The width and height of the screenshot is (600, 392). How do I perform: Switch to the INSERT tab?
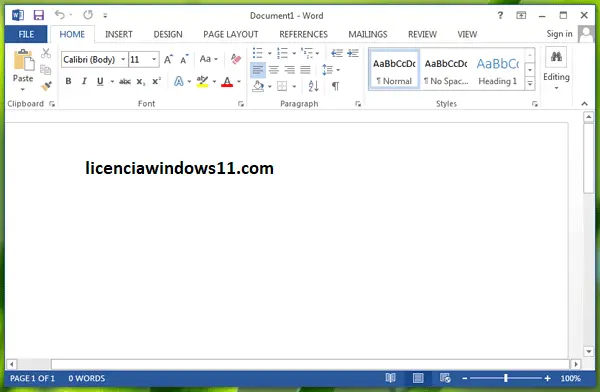(x=119, y=34)
